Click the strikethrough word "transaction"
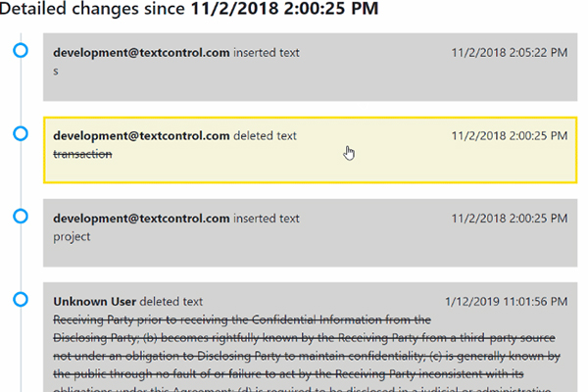The image size is (588, 392). pyautogui.click(x=82, y=154)
